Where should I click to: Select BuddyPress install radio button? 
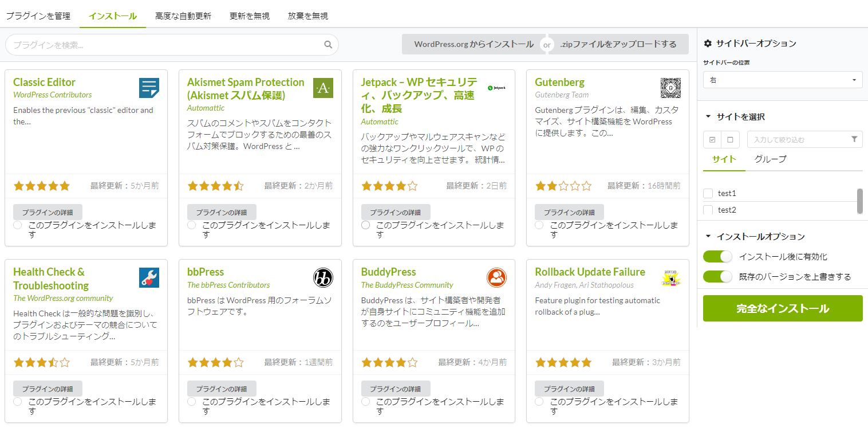(365, 401)
